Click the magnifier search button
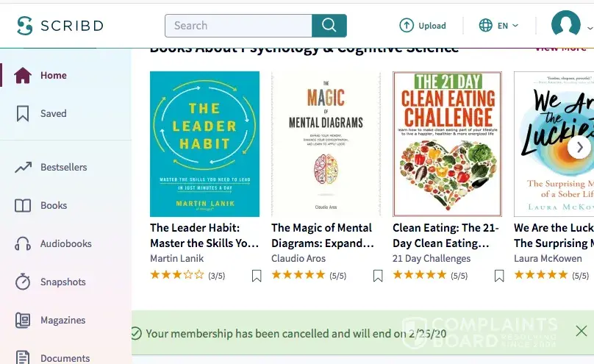Viewport: 594px width, 364px height. pyautogui.click(x=329, y=26)
